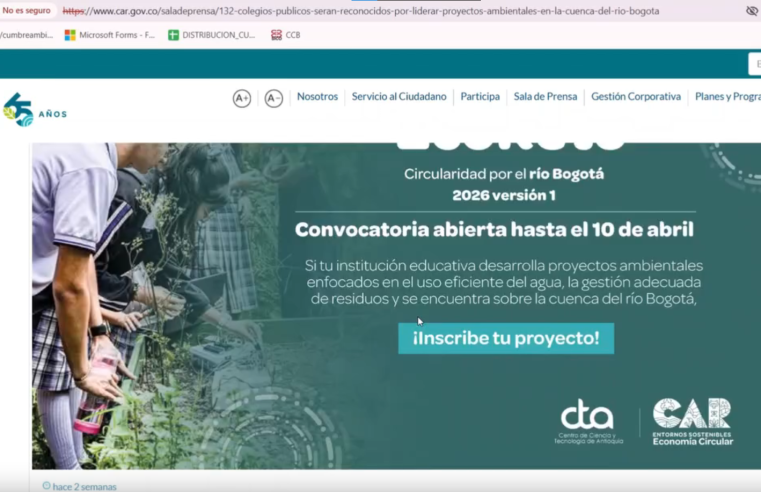The height and width of the screenshot is (492, 761).
Task: Open the Planes y Programas menu
Action: [x=728, y=97]
